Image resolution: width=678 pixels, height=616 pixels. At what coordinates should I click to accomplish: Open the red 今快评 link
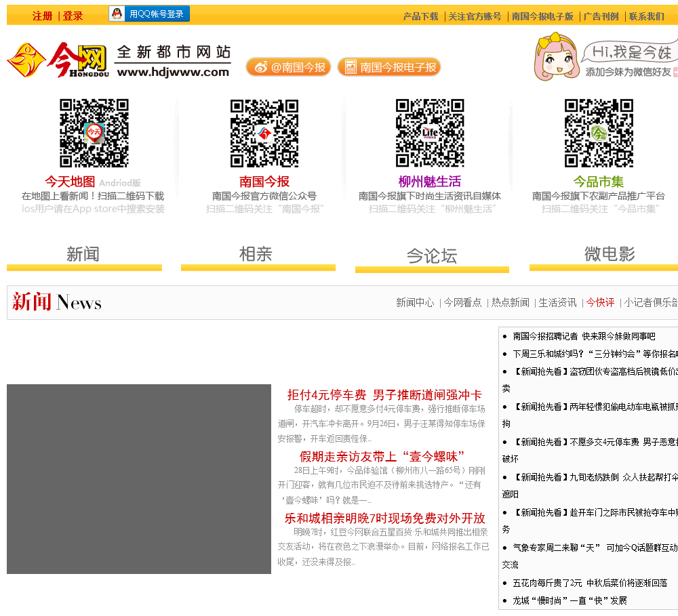[x=601, y=303]
